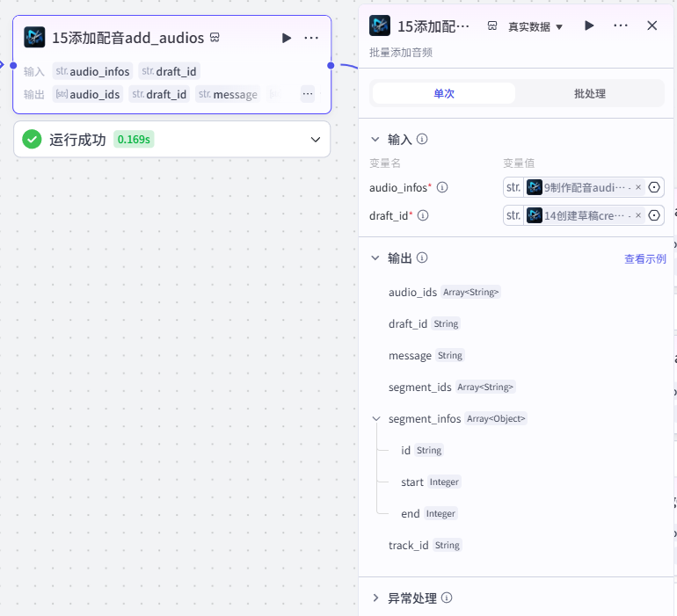Image resolution: width=677 pixels, height=616 pixels.
Task: Click the 批量添加音频 description text
Action: 401,53
